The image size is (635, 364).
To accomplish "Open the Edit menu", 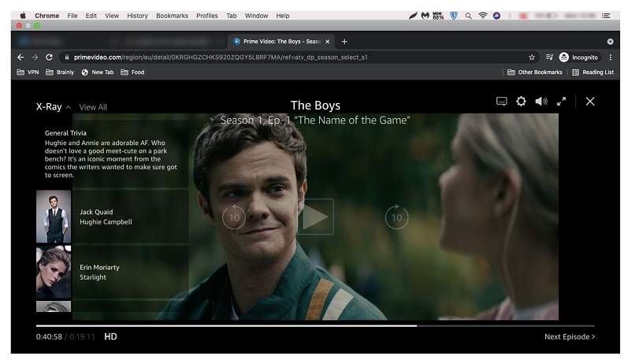I will pyautogui.click(x=91, y=16).
